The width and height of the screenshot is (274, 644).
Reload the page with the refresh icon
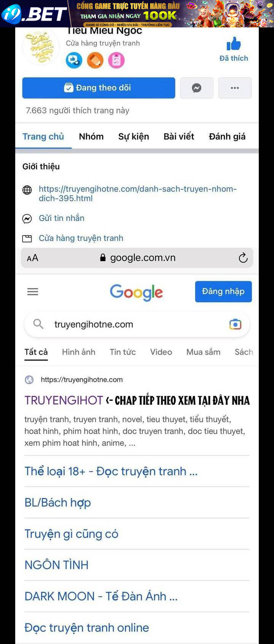(243, 258)
